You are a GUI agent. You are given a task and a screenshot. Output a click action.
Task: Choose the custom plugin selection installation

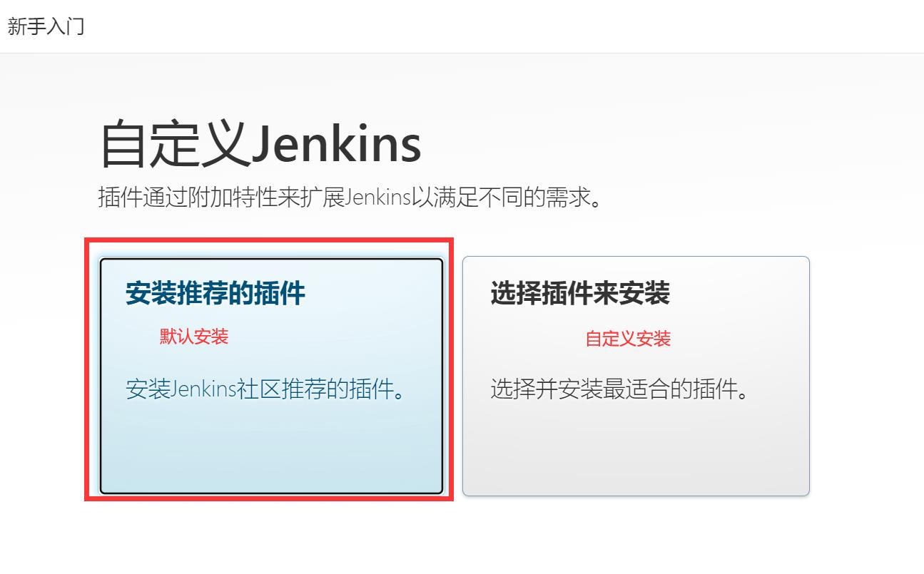(636, 376)
